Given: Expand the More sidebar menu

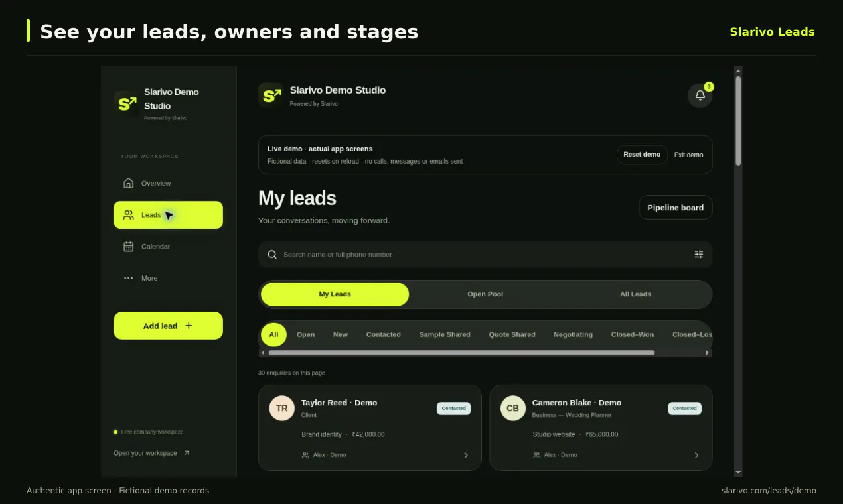Looking at the screenshot, I should (x=169, y=278).
